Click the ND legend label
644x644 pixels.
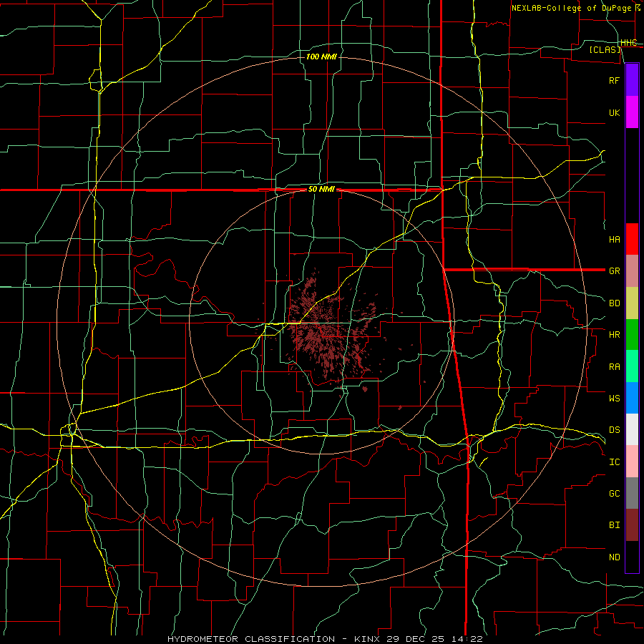pos(614,557)
